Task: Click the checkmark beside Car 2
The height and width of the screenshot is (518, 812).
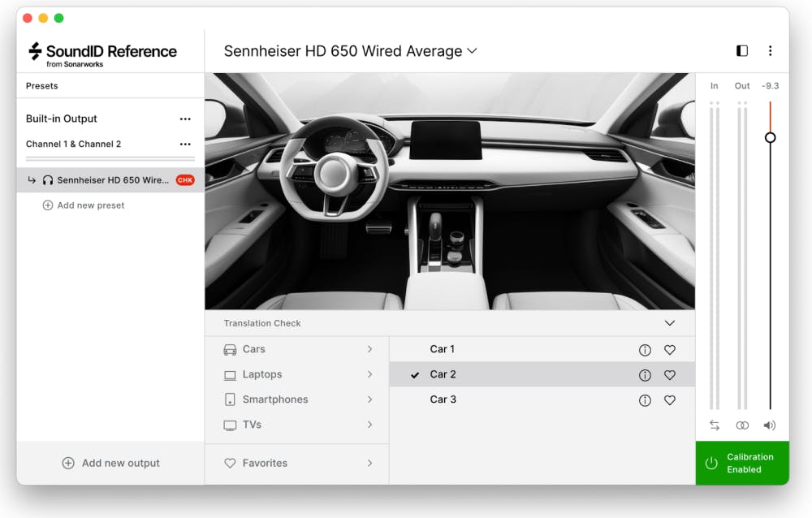Action: pos(415,375)
